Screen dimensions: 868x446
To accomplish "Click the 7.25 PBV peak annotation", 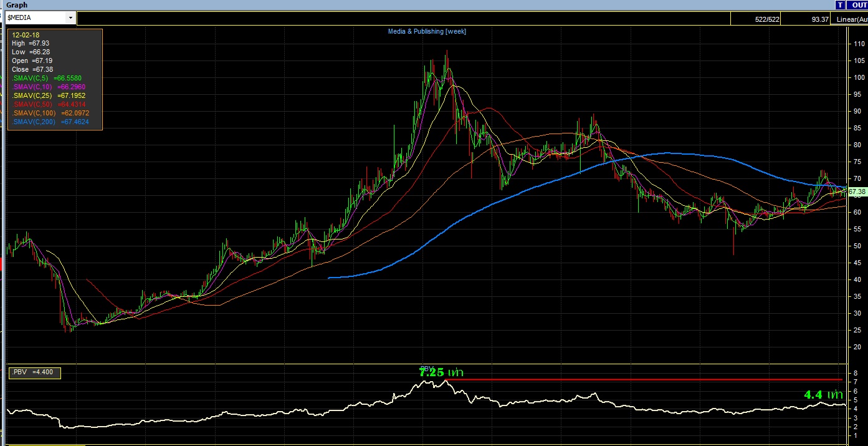I will click(441, 372).
